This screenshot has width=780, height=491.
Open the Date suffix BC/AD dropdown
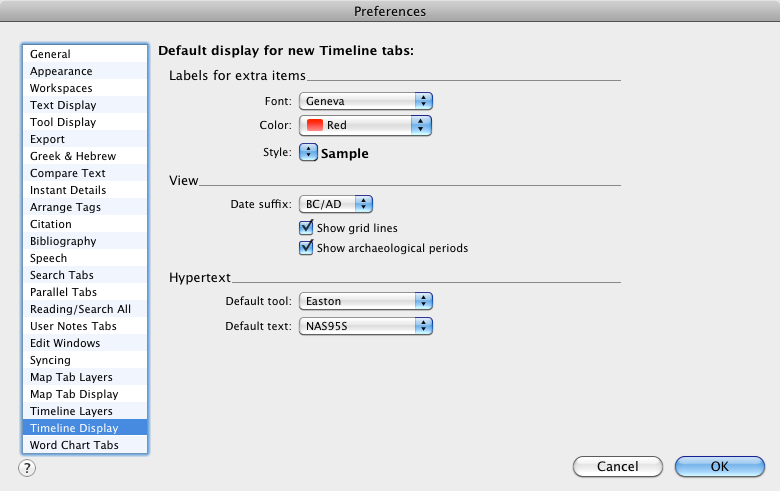[x=336, y=204]
